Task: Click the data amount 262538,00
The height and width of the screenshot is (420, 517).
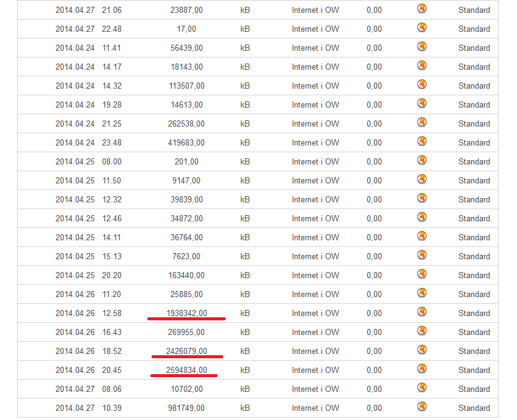Action: point(186,124)
